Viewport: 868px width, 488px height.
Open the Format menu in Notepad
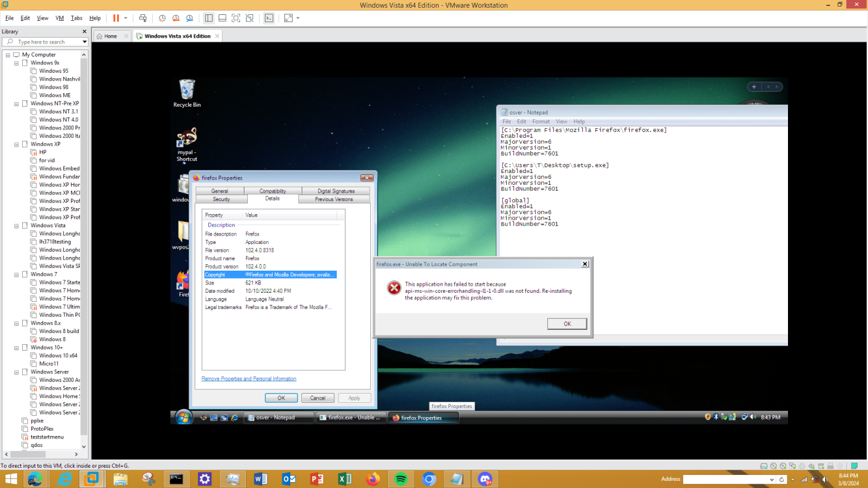[x=541, y=121]
